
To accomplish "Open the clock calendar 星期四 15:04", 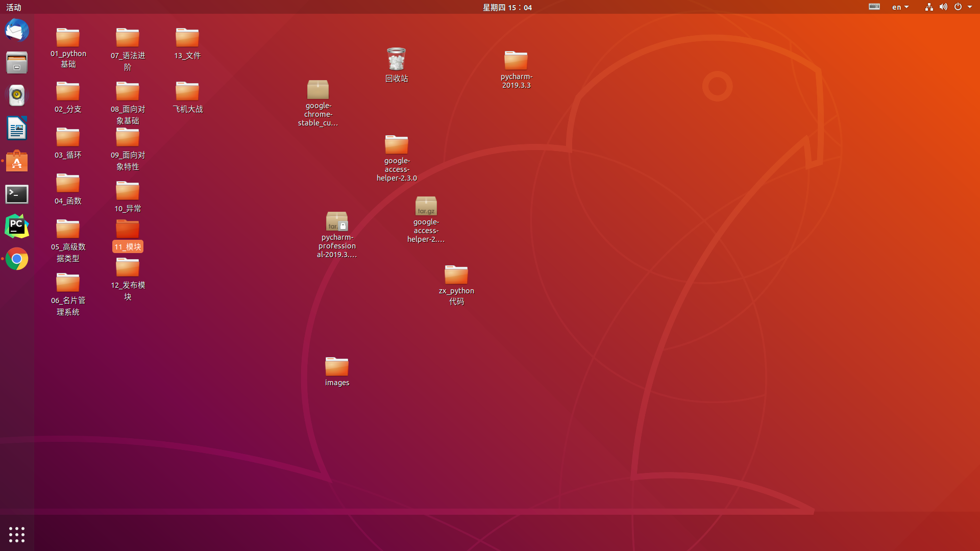I will (x=507, y=7).
